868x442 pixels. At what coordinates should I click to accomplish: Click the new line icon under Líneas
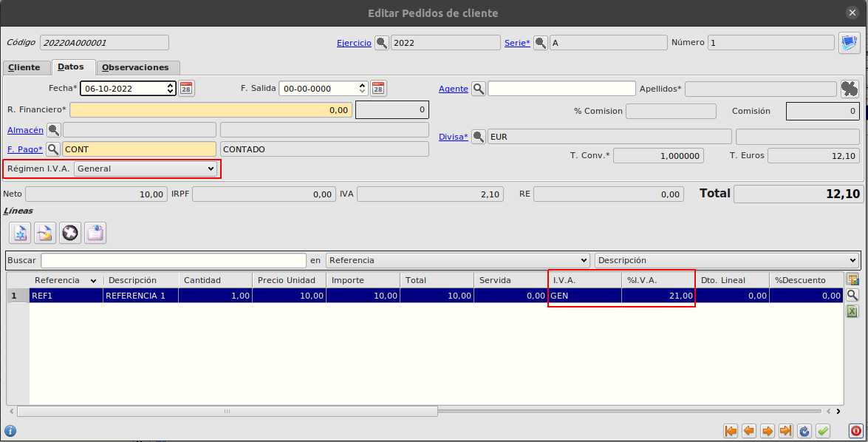[x=20, y=233]
